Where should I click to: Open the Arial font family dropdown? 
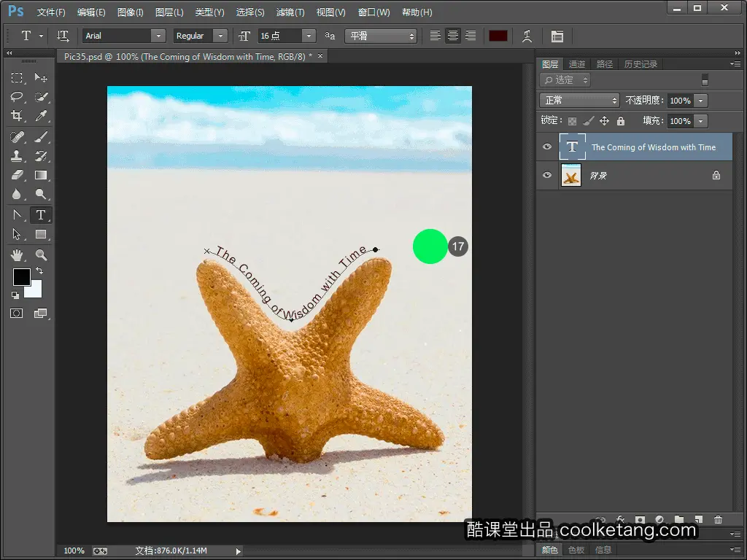(x=158, y=36)
